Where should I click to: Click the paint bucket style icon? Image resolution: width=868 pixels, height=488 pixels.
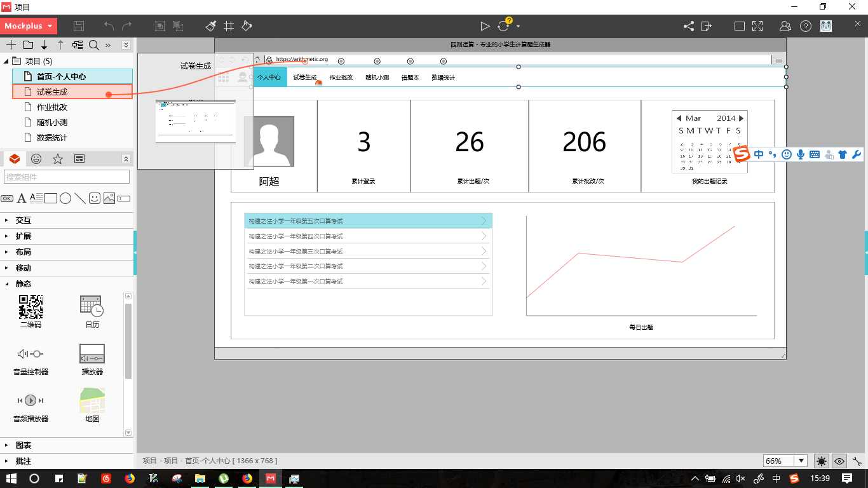coord(247,26)
